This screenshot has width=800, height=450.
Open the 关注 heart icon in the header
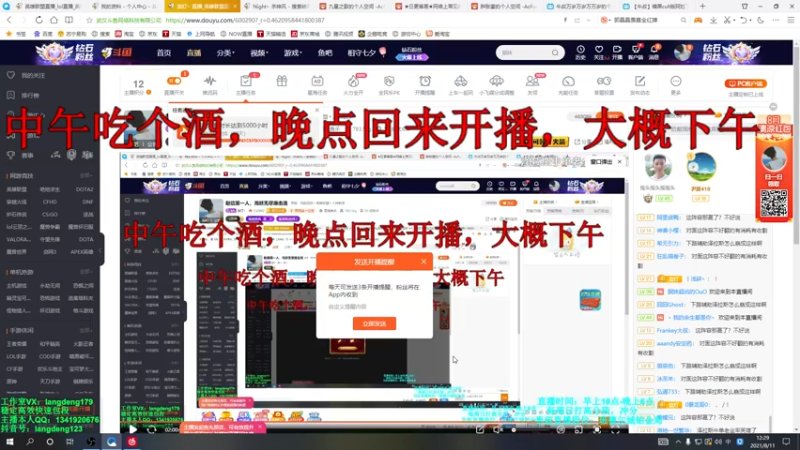[x=599, y=50]
